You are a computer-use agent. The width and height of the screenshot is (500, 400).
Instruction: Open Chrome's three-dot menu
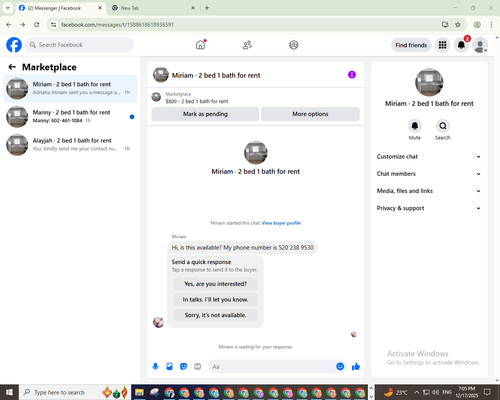click(x=491, y=25)
